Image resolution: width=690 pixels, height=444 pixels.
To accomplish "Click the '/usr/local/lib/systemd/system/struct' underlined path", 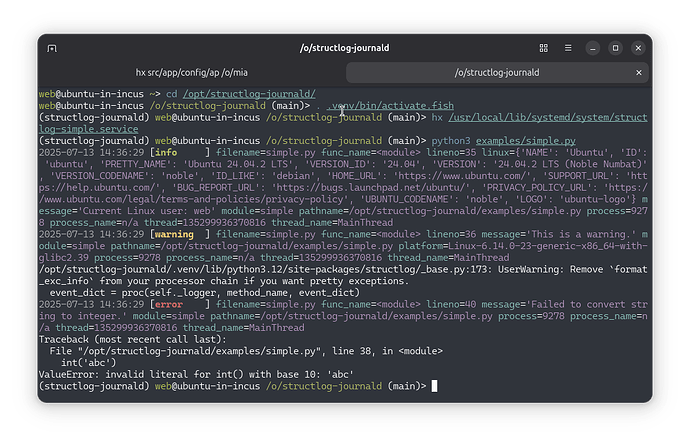I will tap(548, 117).
